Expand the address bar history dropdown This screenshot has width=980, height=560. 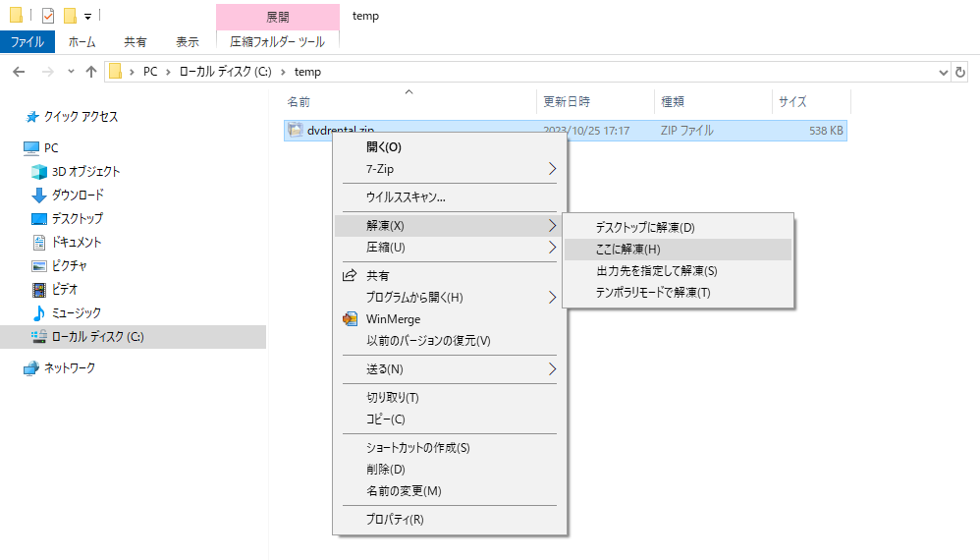[943, 73]
